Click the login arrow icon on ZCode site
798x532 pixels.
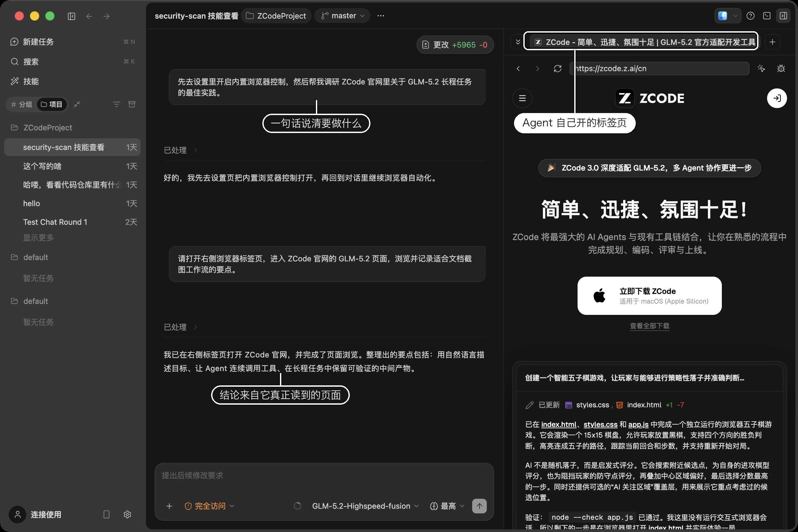tap(777, 98)
